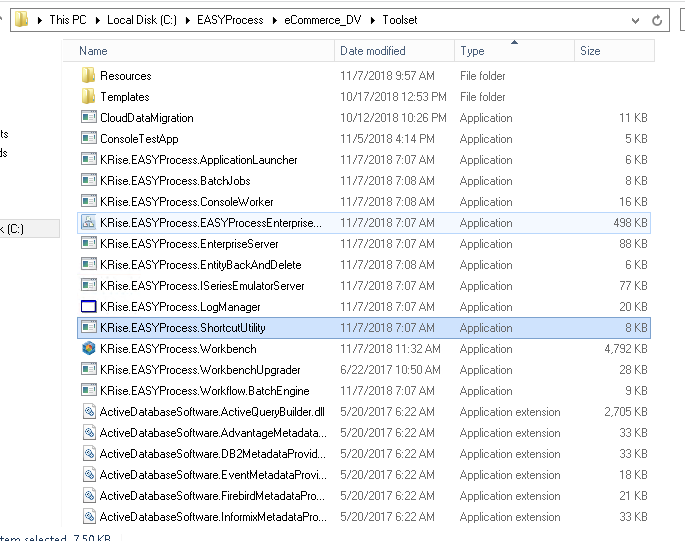Click Type cell of ShortcutUtility row
The height and width of the screenshot is (541, 685).
click(486, 328)
